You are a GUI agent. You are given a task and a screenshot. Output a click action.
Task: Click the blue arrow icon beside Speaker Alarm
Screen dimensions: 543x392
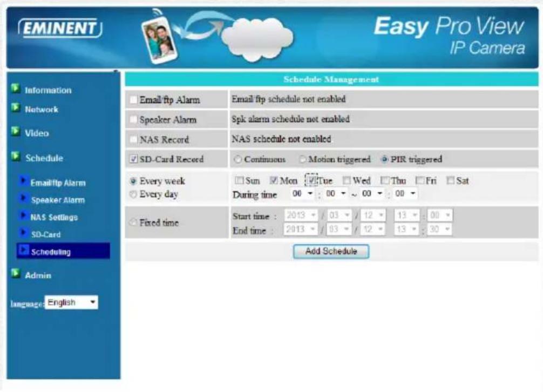pyautogui.click(x=24, y=198)
